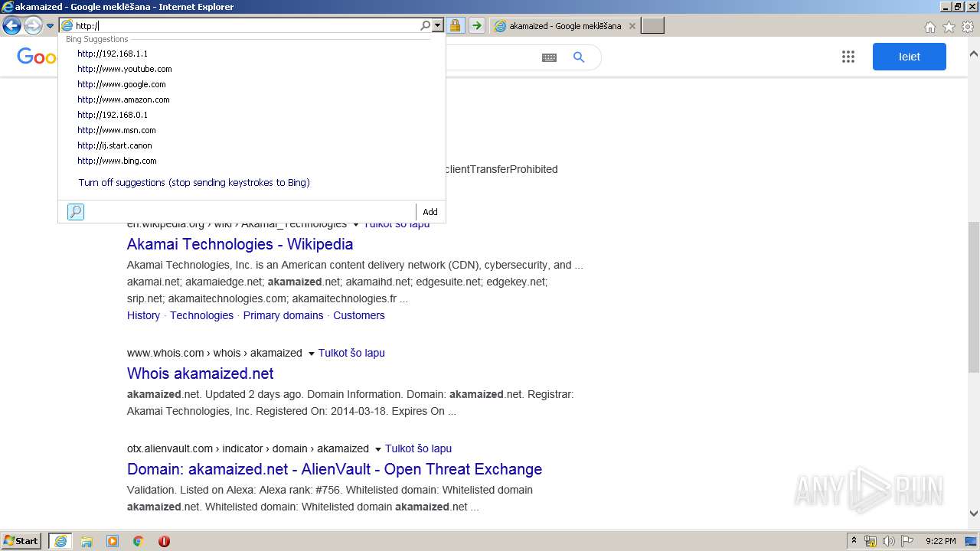980x551 pixels.
Task: Click the Add search provider button
Action: (x=430, y=212)
